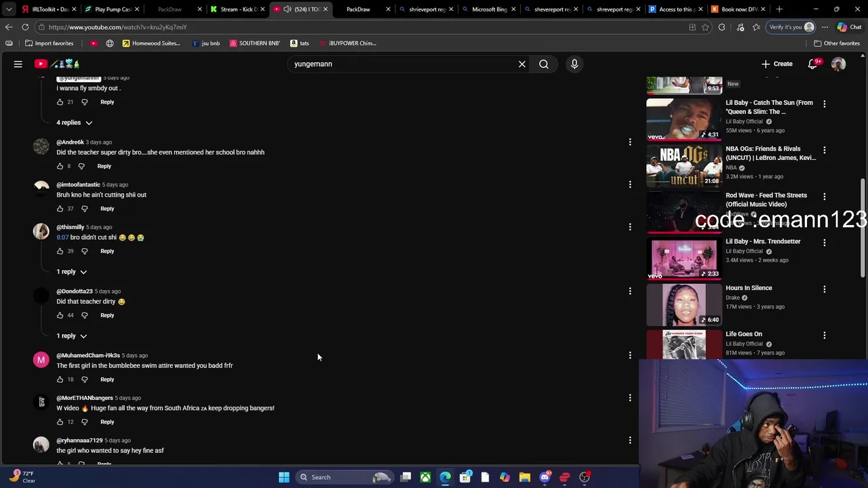Like the @imtoofantastic comment
Screen dimensions: 868x488
[60, 209]
